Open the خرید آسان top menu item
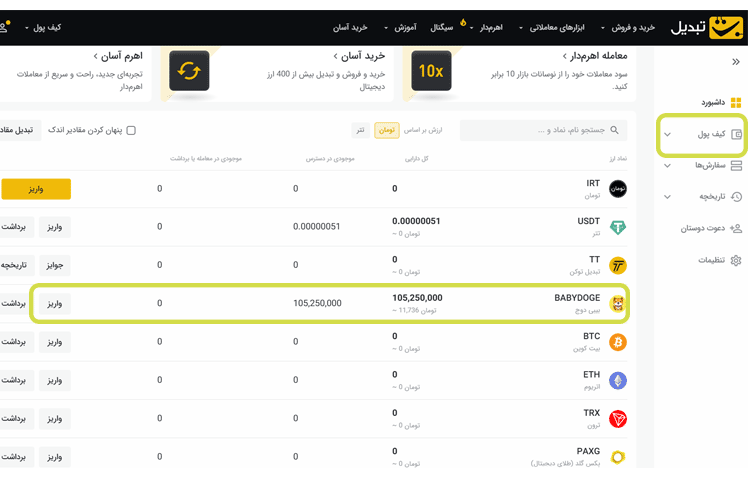 pyautogui.click(x=350, y=28)
